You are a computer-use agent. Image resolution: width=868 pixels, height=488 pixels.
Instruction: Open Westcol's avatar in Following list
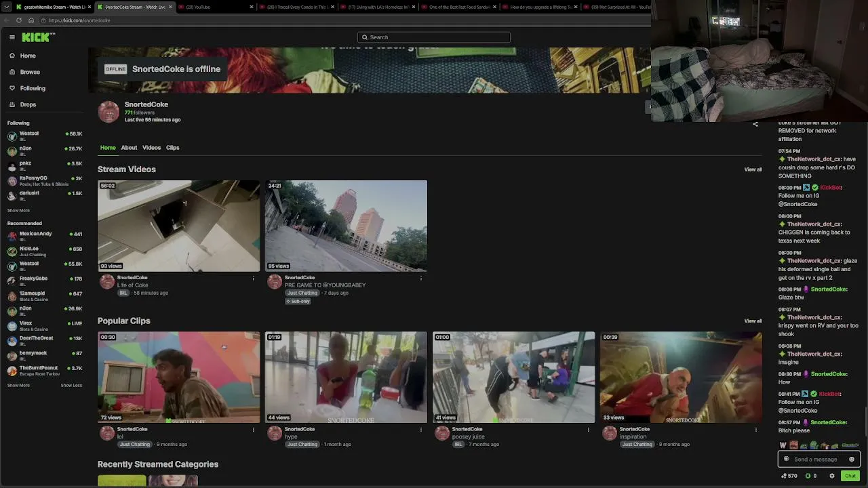12,136
